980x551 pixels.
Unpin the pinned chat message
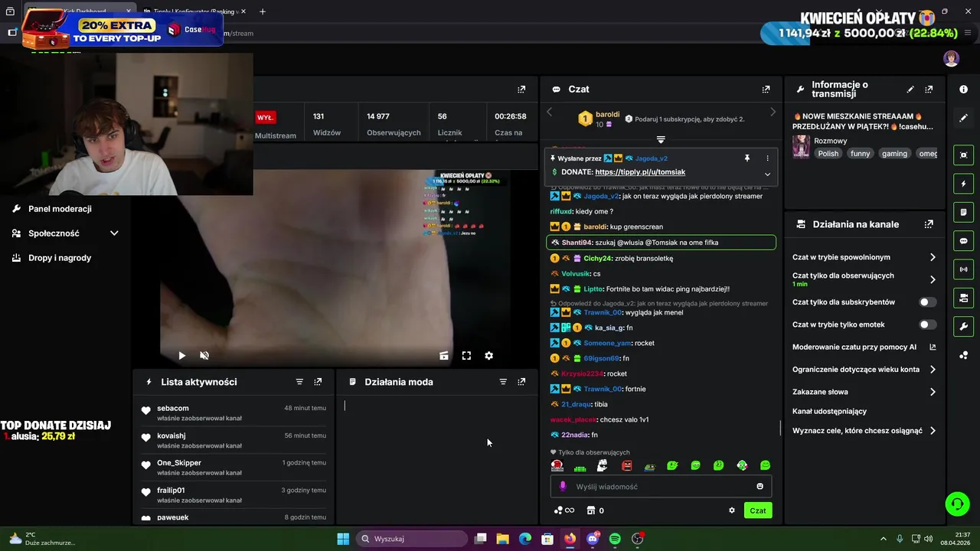click(x=746, y=158)
